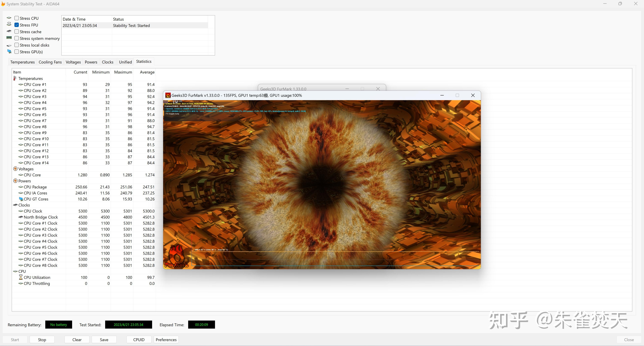644x346 pixels.
Task: Click the CPU group chip icon
Action: coord(15,271)
